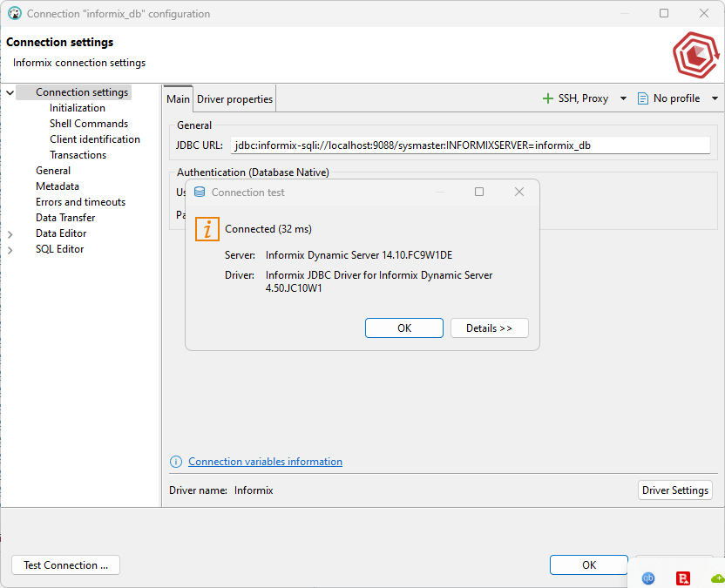Open the Connection variables information link

[x=265, y=462]
